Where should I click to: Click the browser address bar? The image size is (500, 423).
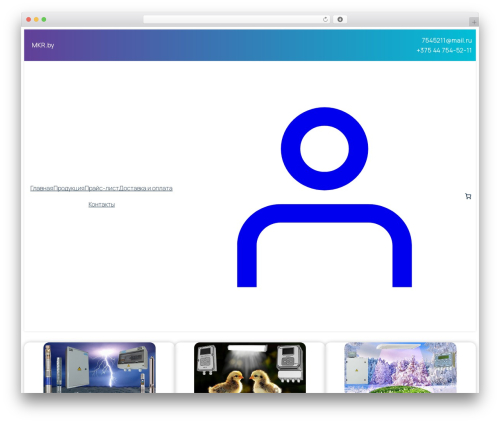236,20
